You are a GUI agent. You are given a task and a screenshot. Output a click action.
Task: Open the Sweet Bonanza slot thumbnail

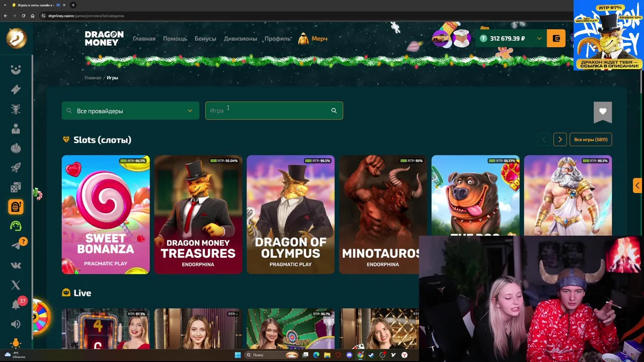click(106, 215)
